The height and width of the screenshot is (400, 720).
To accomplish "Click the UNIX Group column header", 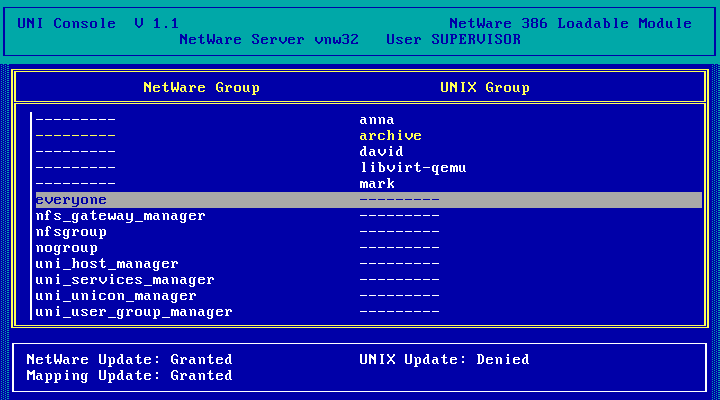I will pos(485,87).
